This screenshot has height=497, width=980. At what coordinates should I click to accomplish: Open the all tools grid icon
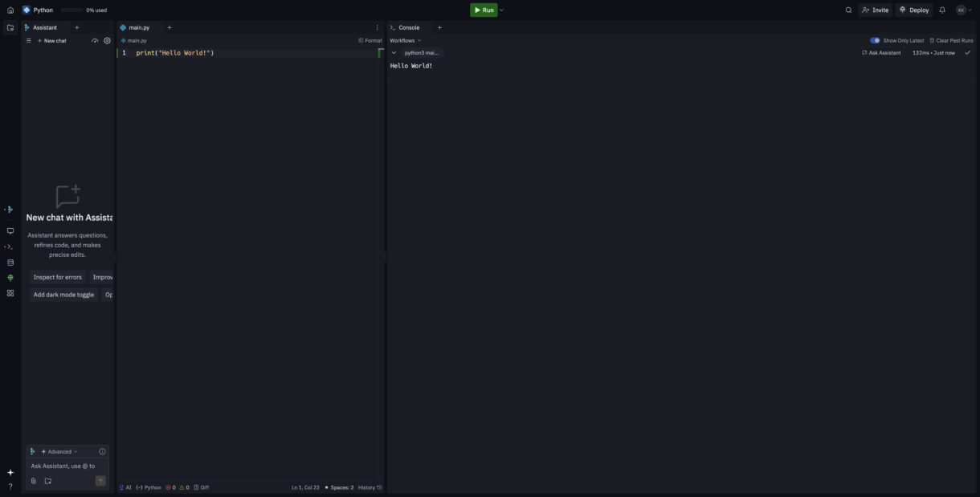click(x=10, y=293)
